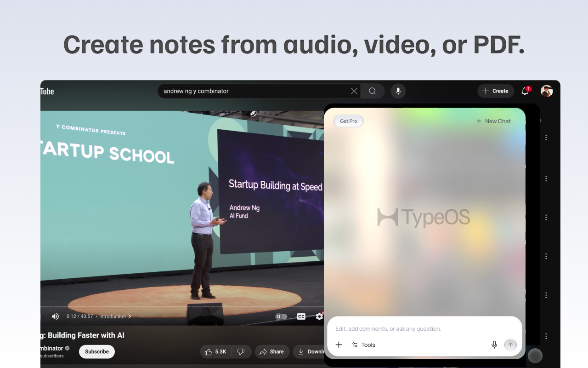Open the Tools options in TypeOS chat
The width and height of the screenshot is (588, 368).
point(363,345)
